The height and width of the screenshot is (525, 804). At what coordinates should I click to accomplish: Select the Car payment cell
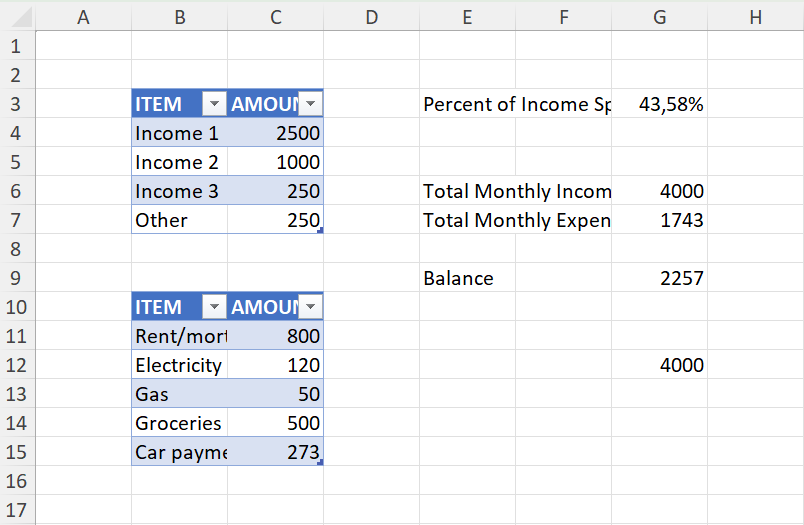[x=179, y=452]
